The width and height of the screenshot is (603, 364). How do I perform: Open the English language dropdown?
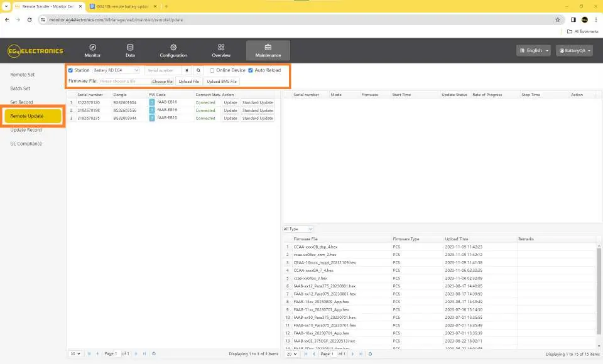pos(533,50)
